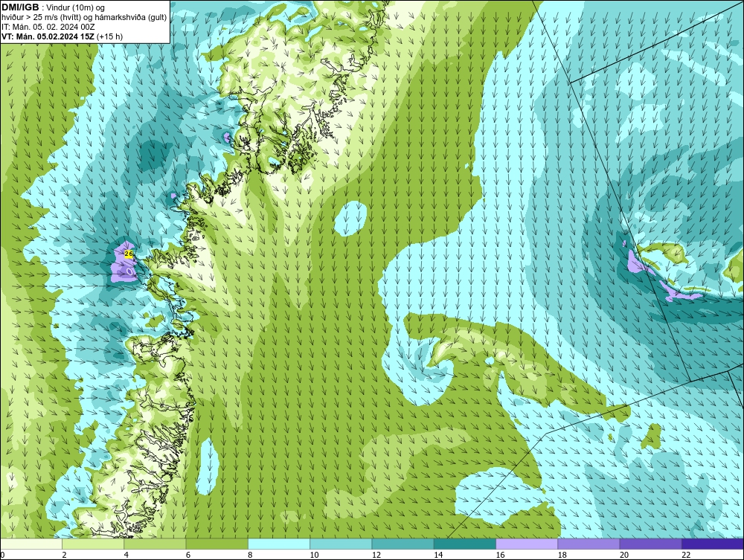This screenshot has width=744, height=560.
Task: Pick the deep indigo swatch above 22 m/s
Action: [x=713, y=544]
